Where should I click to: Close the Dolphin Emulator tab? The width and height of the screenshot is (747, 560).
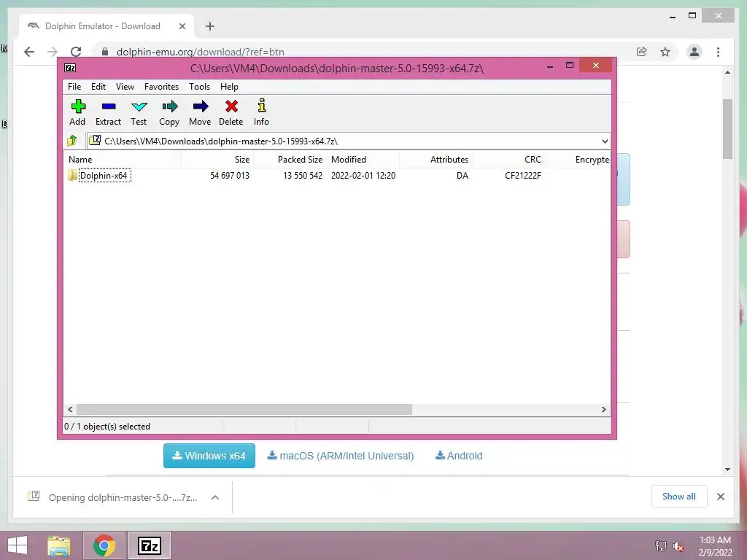click(x=182, y=26)
